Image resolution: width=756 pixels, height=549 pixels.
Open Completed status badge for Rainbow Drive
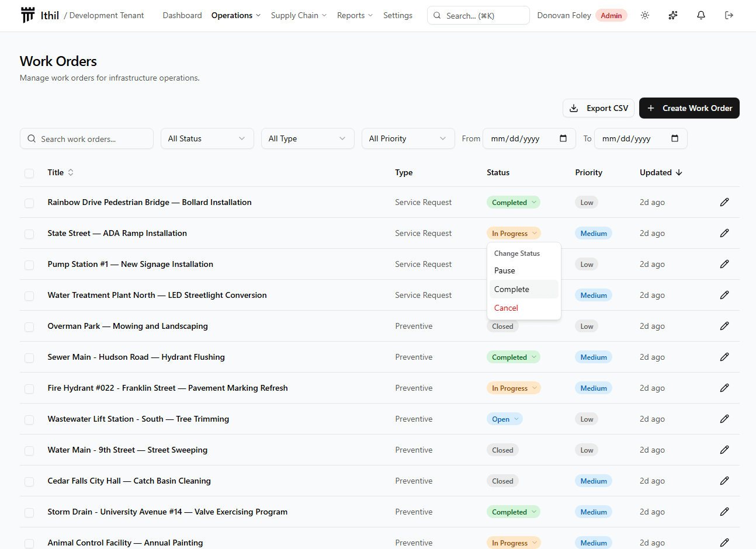514,202
